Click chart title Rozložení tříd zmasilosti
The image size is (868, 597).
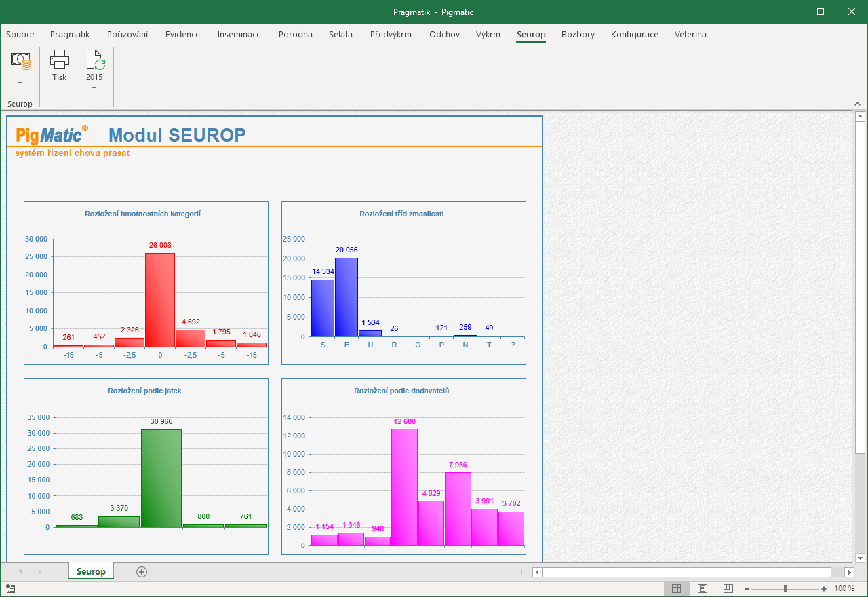click(x=401, y=214)
